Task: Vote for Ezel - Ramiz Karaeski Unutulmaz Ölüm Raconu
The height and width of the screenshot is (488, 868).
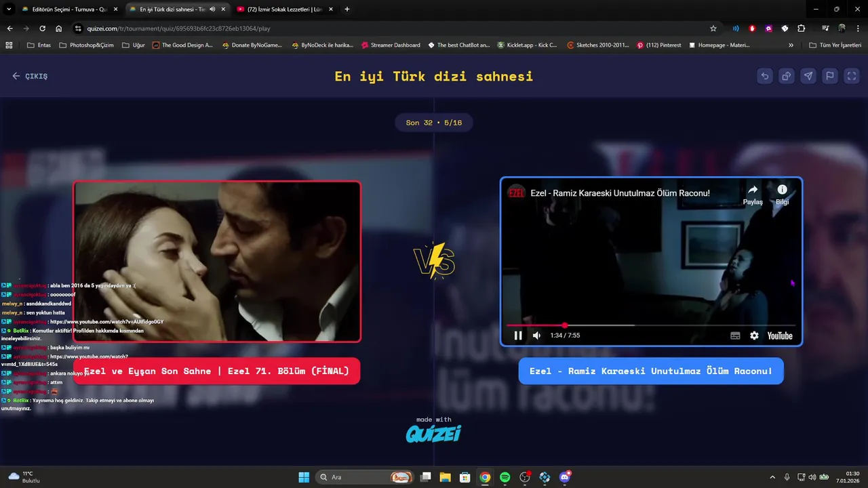Action: [651, 371]
